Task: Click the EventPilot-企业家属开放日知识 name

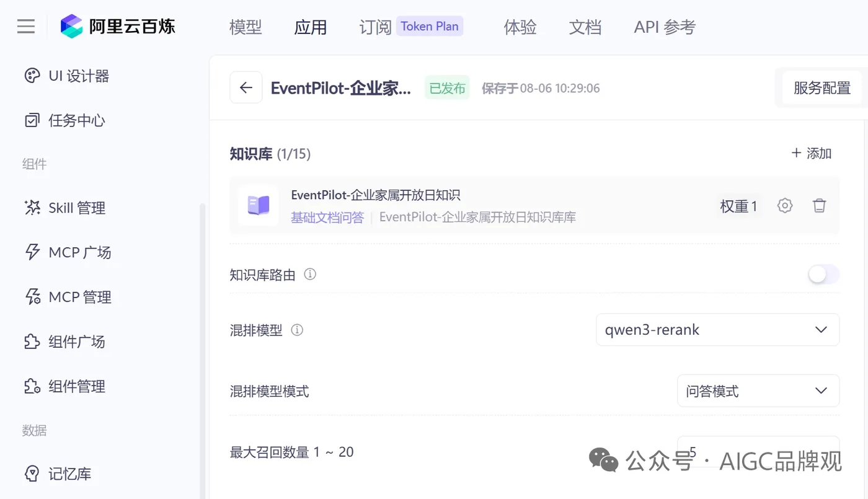Action: pyautogui.click(x=376, y=195)
